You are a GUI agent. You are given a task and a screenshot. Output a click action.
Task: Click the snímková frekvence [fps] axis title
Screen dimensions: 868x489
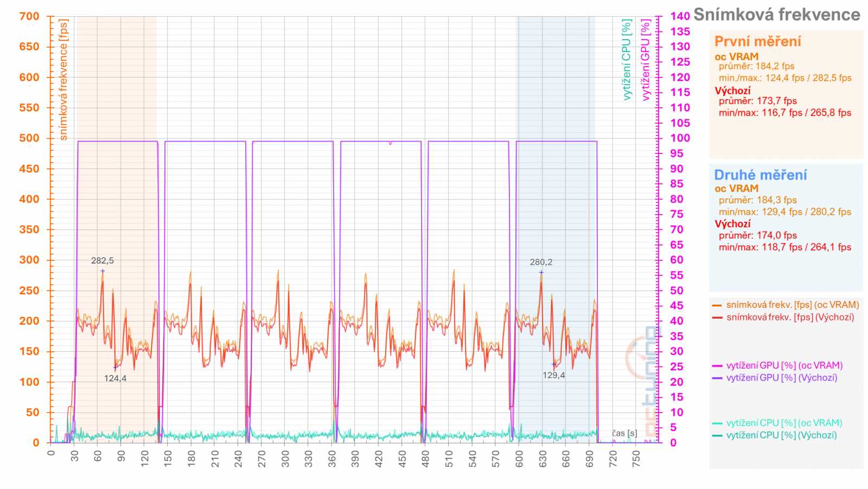63,80
